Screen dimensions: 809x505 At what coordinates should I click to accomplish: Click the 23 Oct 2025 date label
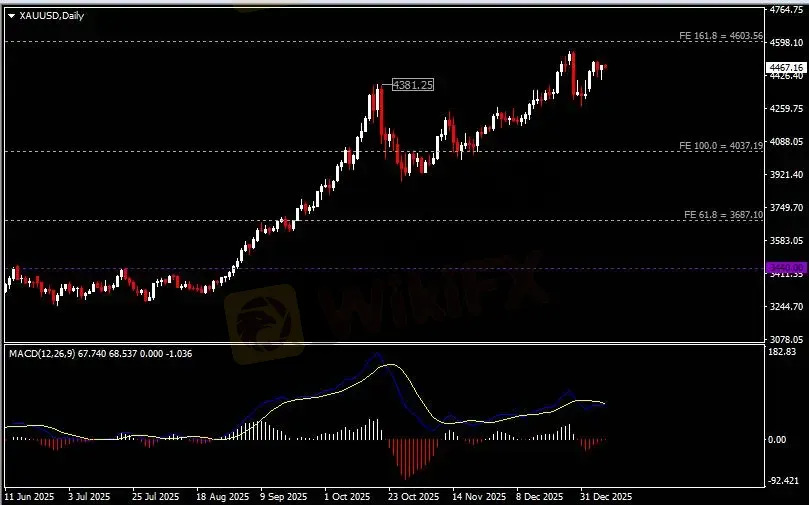point(414,497)
